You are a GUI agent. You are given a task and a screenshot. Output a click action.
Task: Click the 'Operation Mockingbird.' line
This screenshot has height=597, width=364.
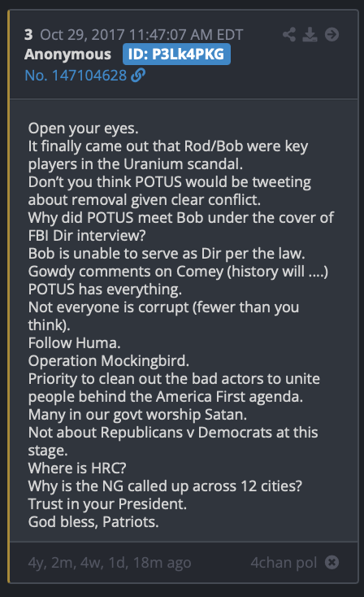point(108,361)
